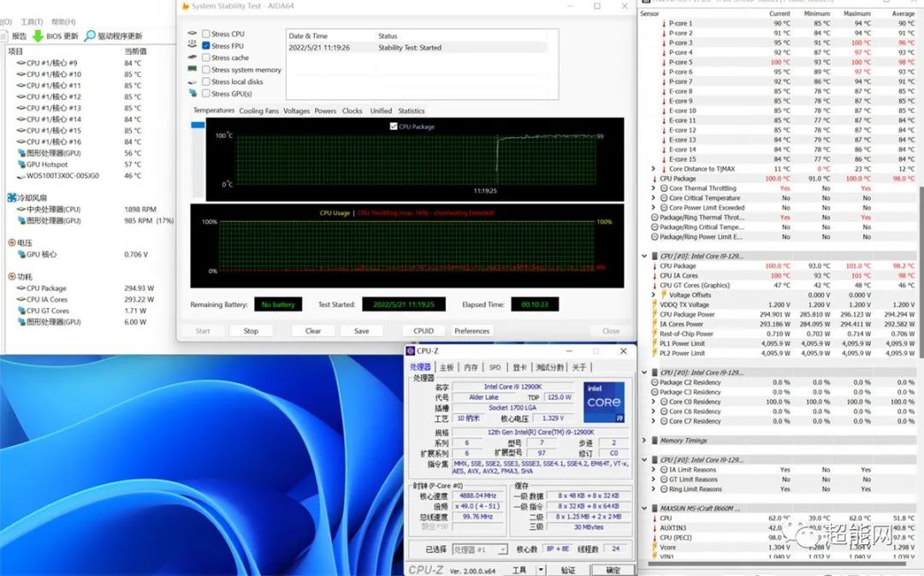Viewport: 924px width, 576px height.
Task: Switch to the Cooling Fans tab
Action: 258,111
